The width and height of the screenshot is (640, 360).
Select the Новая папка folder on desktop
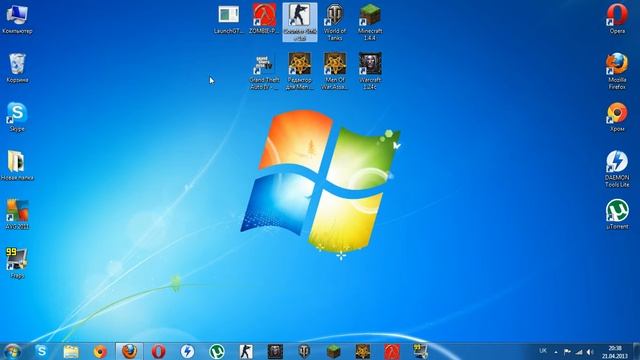(x=17, y=166)
